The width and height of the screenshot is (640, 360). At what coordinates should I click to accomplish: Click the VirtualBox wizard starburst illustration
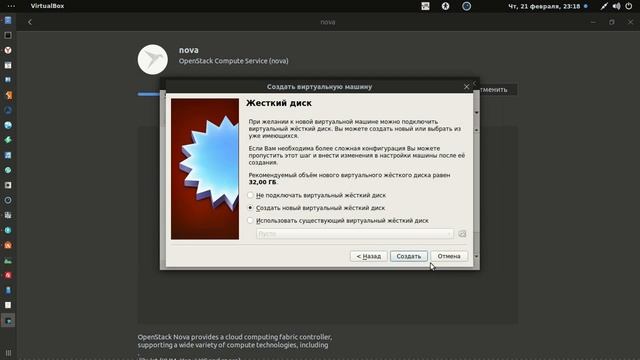[x=205, y=169]
